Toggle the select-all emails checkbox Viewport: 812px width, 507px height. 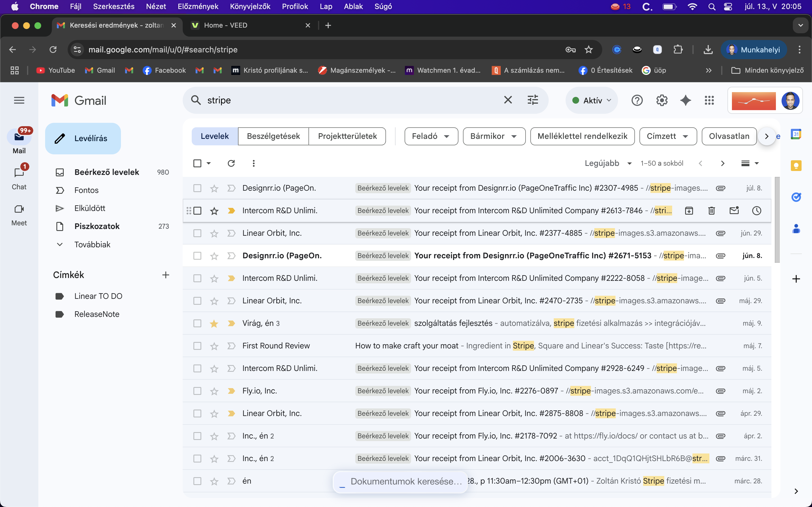(x=198, y=163)
